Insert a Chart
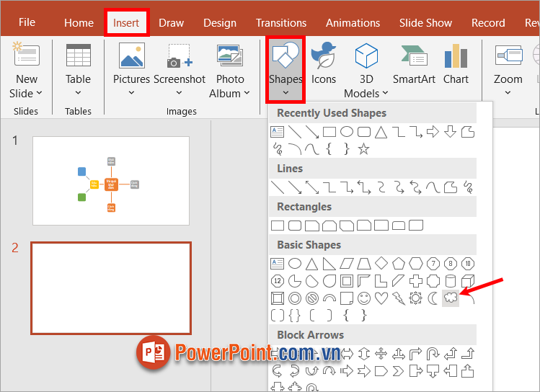 [456, 63]
